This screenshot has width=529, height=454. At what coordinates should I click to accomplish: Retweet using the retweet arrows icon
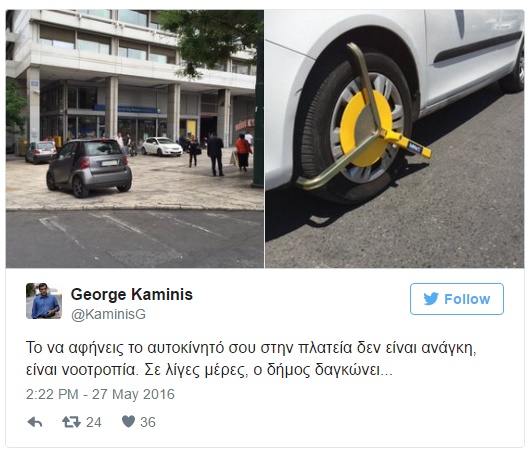tap(71, 422)
